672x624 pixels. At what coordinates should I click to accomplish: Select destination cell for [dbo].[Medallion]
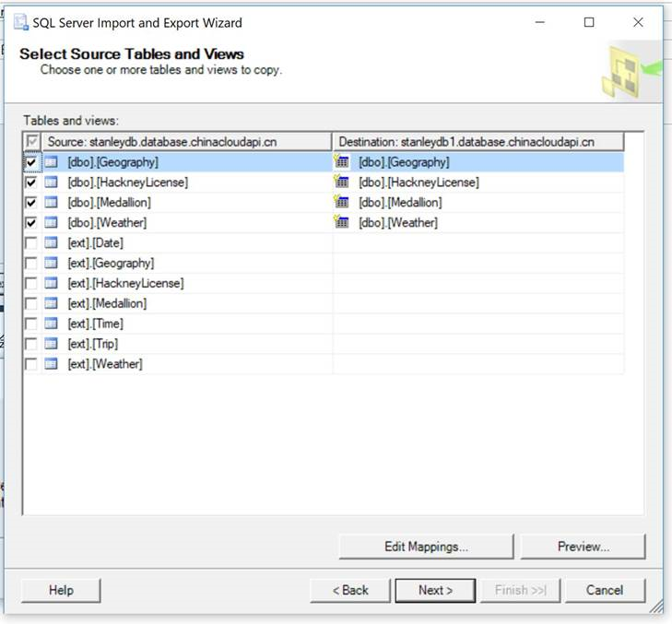click(477, 203)
